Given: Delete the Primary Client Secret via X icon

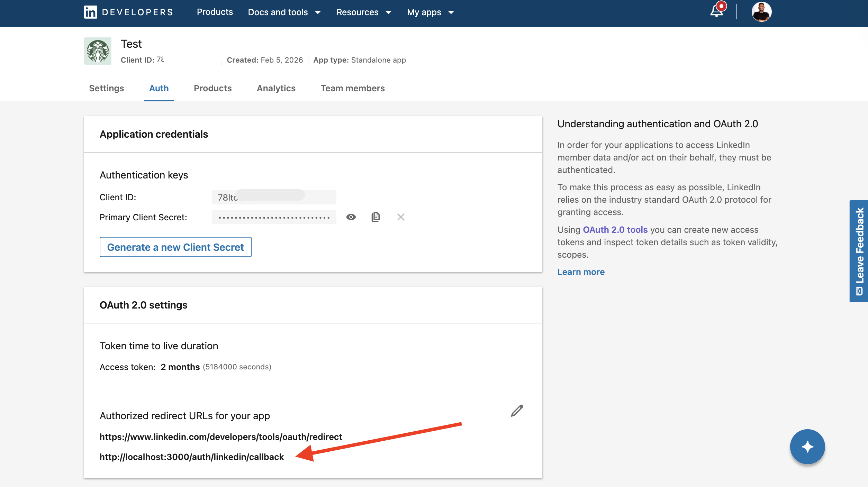Looking at the screenshot, I should (x=401, y=217).
